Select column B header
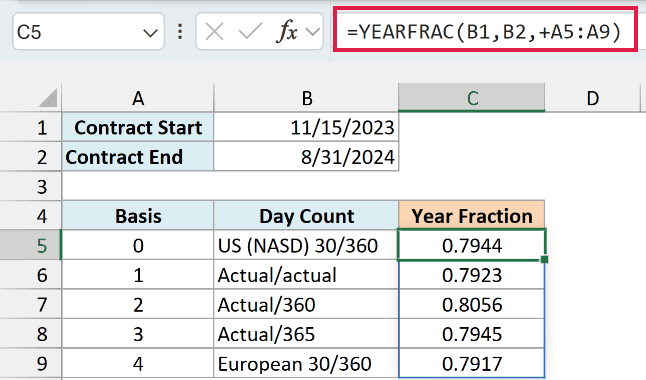 coord(306,98)
